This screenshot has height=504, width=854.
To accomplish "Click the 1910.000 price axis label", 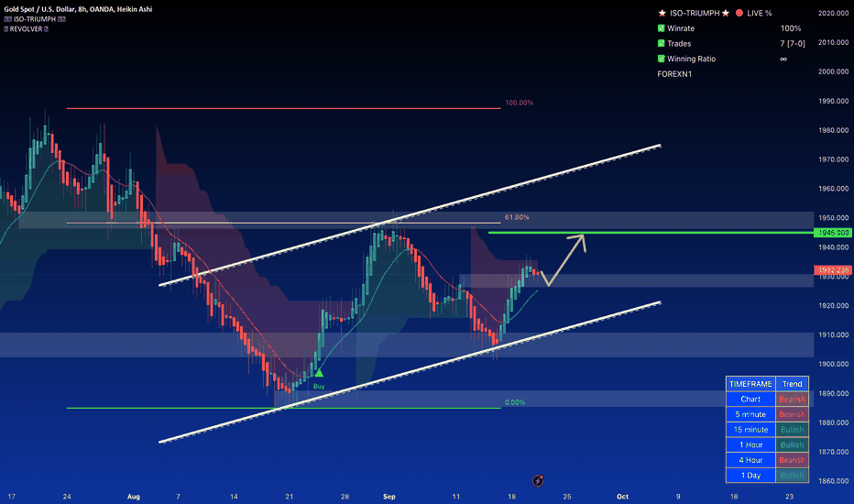I will click(833, 334).
